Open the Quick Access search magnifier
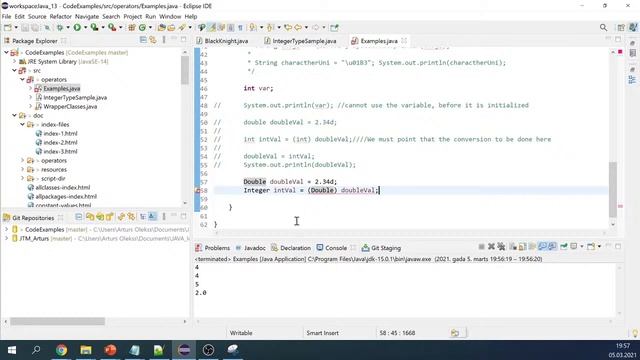The image size is (640, 360). pyautogui.click(x=603, y=27)
